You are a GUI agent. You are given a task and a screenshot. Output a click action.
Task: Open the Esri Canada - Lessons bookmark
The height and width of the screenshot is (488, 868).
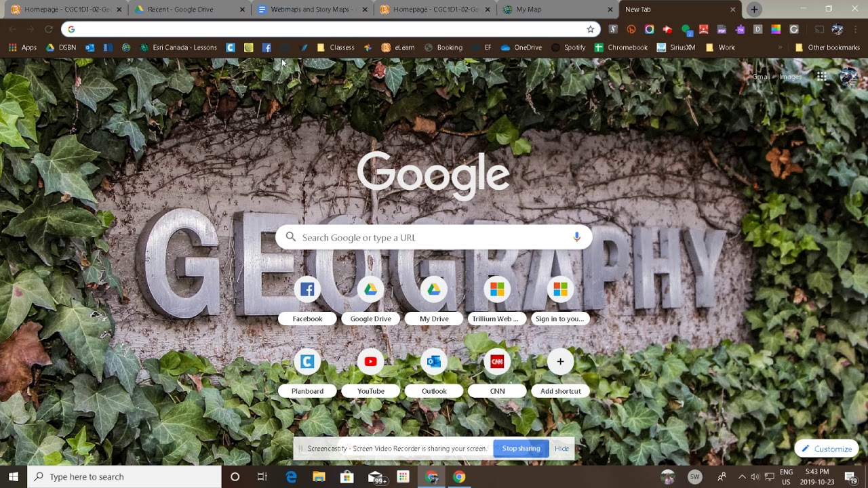(178, 47)
